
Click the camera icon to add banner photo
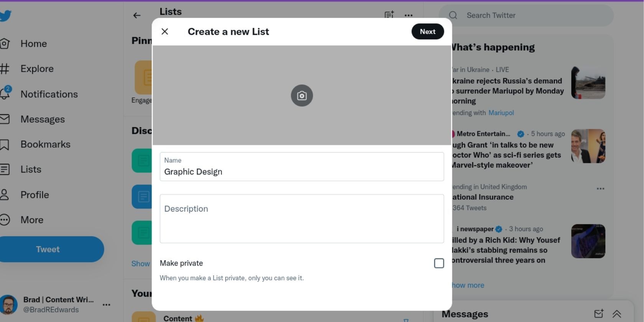click(x=302, y=95)
